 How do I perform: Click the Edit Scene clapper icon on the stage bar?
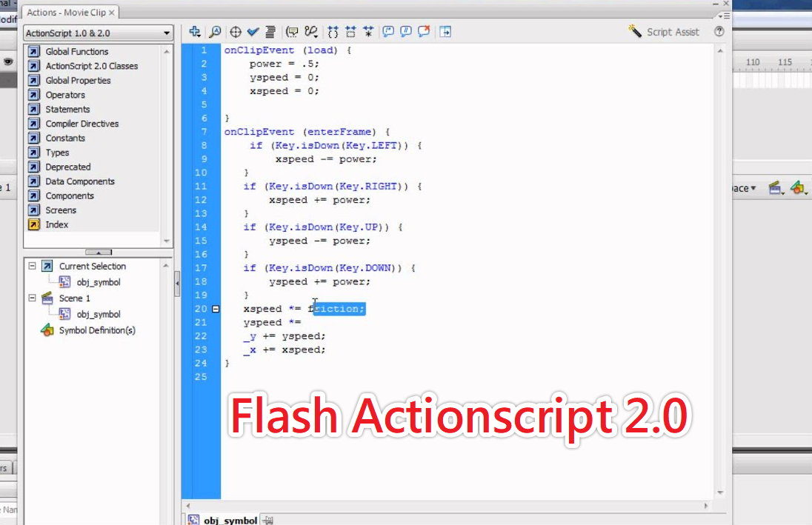pos(775,188)
